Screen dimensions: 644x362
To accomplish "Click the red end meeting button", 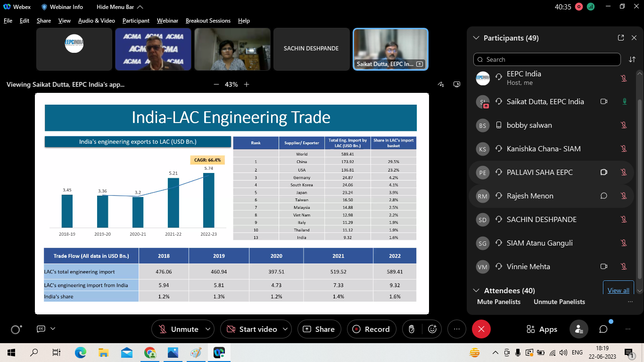I will click(481, 329).
